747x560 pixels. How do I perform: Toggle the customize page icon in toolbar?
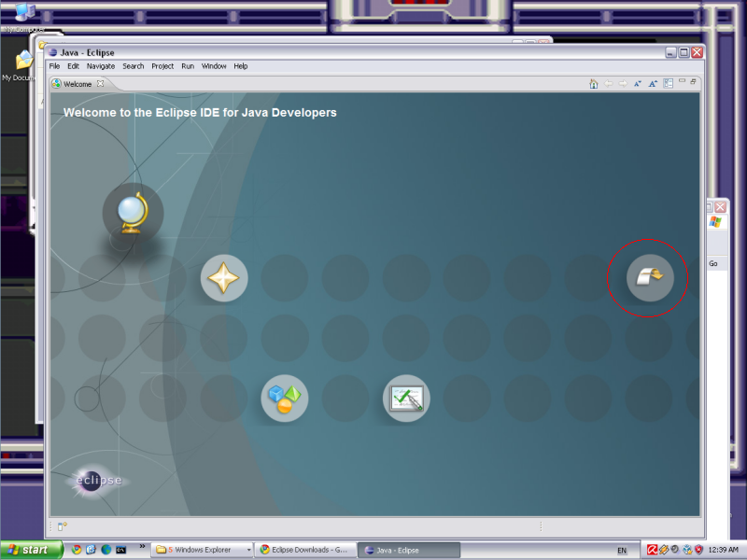[x=668, y=84]
